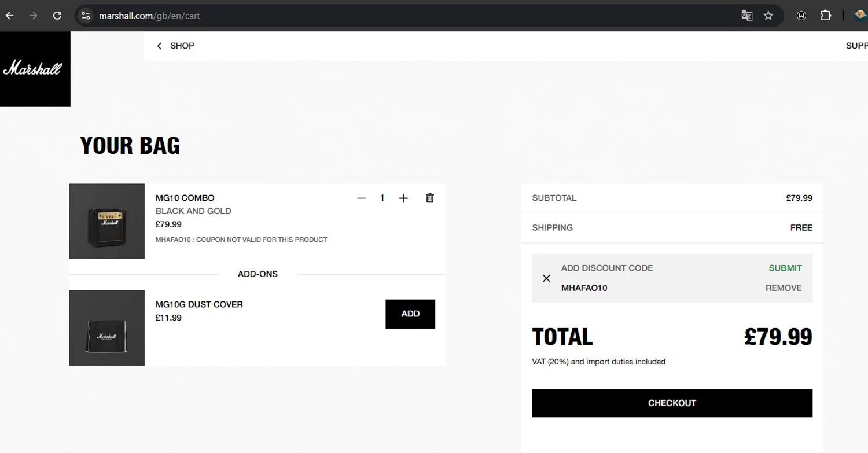Click the FREE shipping value

801,228
